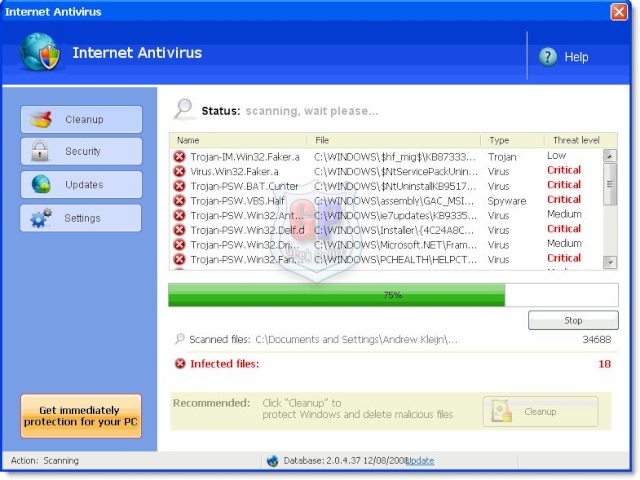Viewport: 640px width, 480px height.
Task: Select the Trojan-PSW.Win32.Delf.d threat name
Action: (x=247, y=230)
